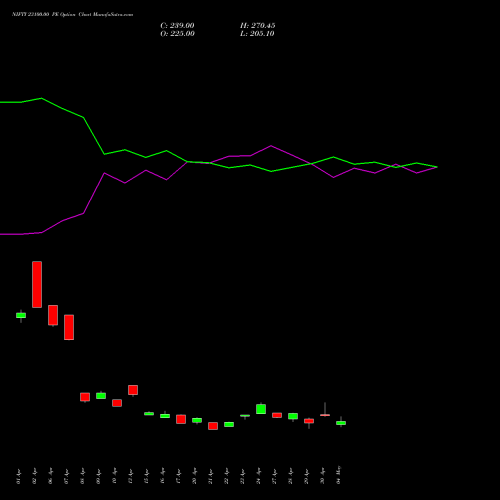The height and width of the screenshot is (500, 500).
Task: Select the 30 Apr date label
Action: [x=322, y=477]
